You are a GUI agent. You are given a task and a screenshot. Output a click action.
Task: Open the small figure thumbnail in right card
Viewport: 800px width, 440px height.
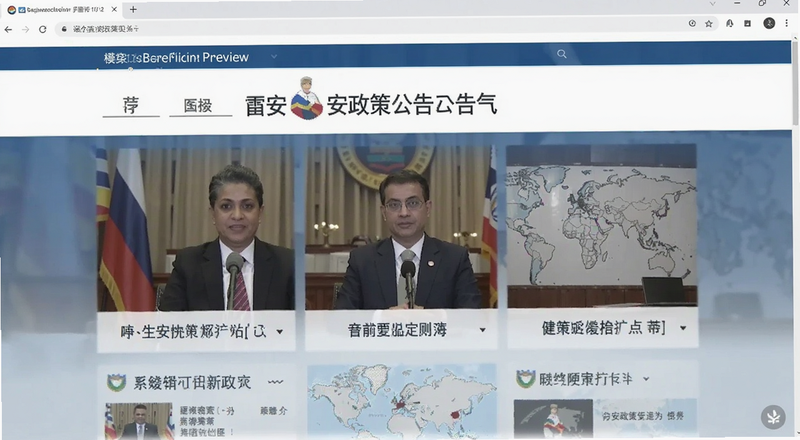[x=553, y=420]
